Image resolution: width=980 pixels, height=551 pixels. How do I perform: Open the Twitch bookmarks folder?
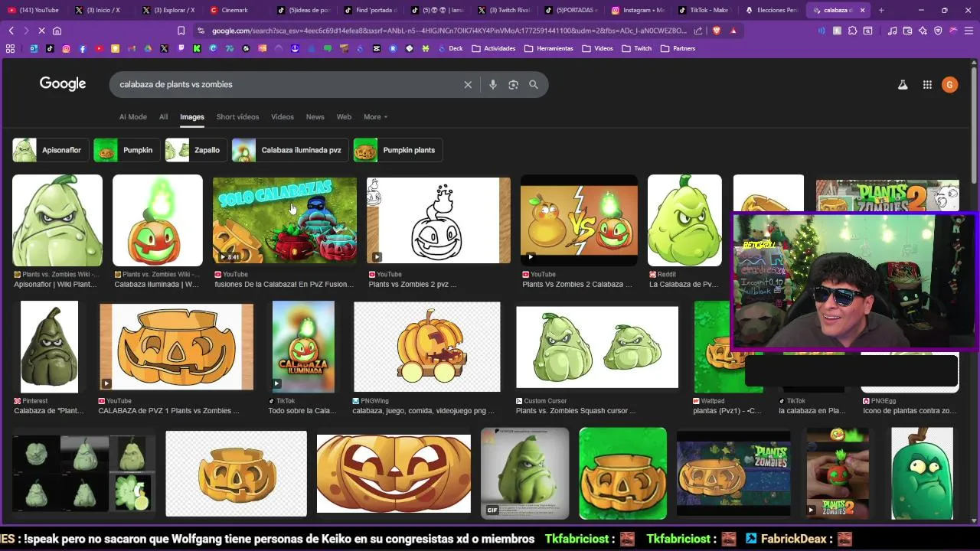point(637,48)
